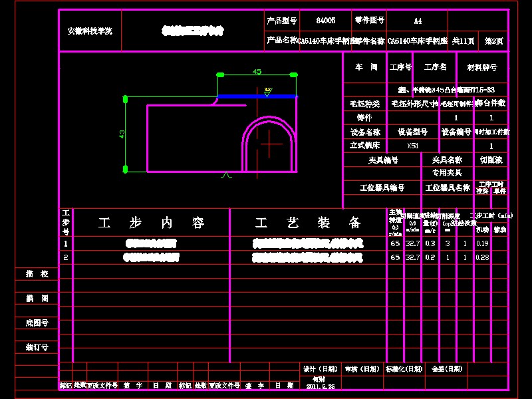Click the 会签(日期) footer cell
The image size is (532, 399).
tap(447, 369)
